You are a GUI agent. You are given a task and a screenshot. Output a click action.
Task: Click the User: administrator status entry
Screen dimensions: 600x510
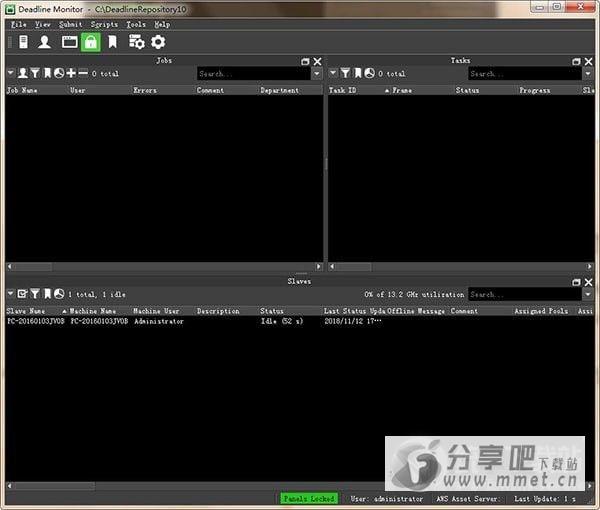point(386,499)
